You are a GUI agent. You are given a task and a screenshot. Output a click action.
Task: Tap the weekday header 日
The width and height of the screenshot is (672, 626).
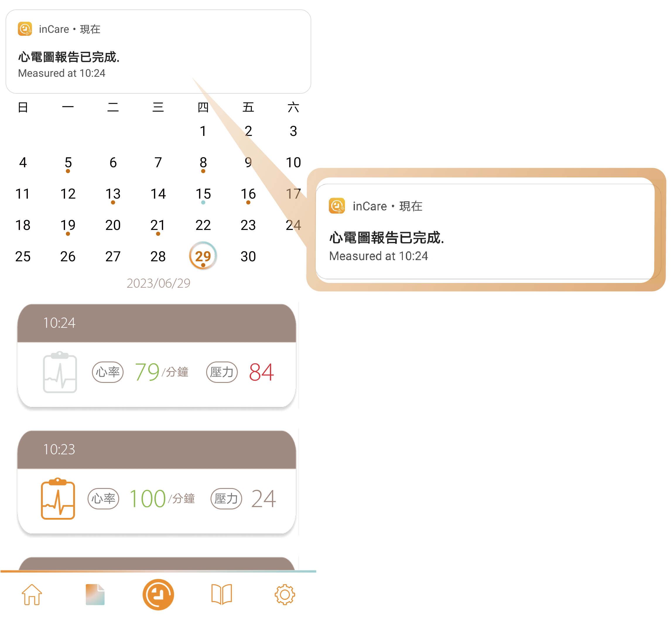(23, 107)
